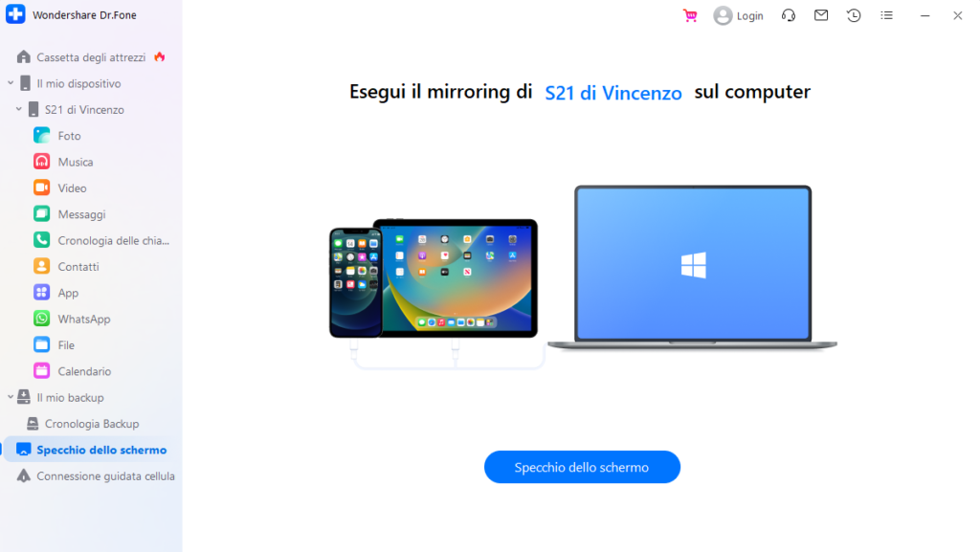980x552 pixels.
Task: Click the headset support icon
Action: (789, 15)
